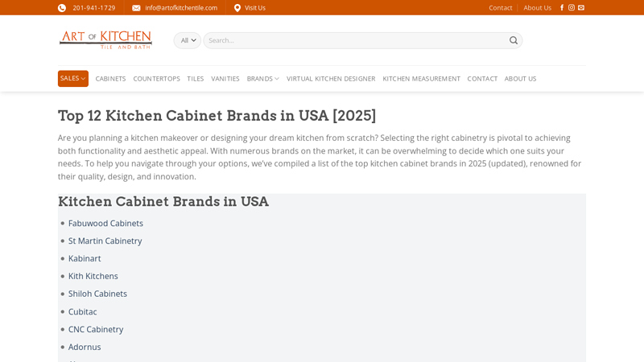Jump to Kith Kitchens section
Image resolution: width=644 pixels, height=362 pixels.
tap(93, 276)
